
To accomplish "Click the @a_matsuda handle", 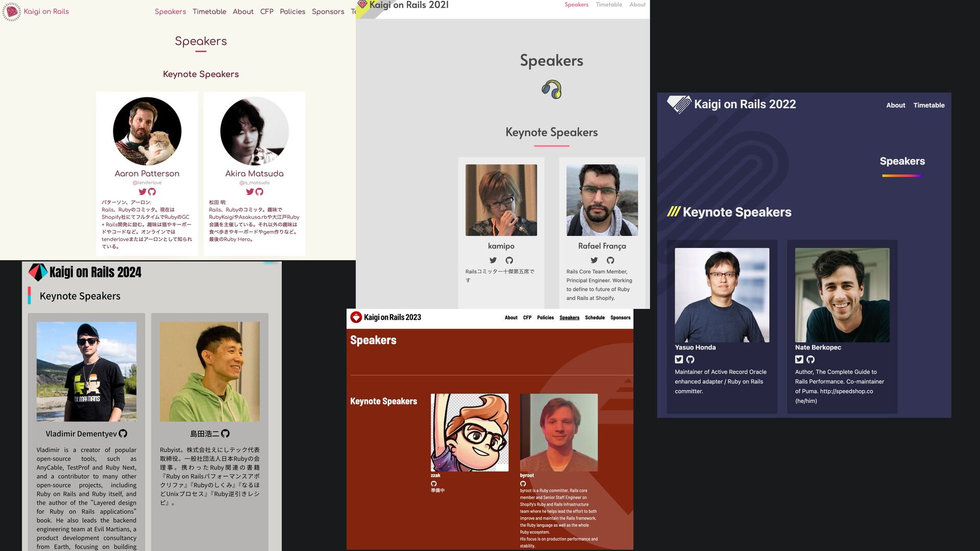I will [254, 183].
